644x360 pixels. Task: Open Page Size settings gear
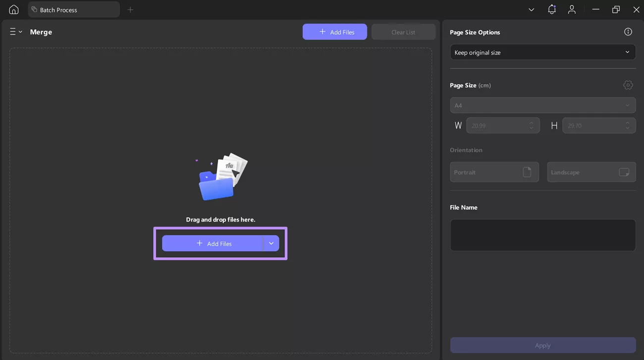628,85
